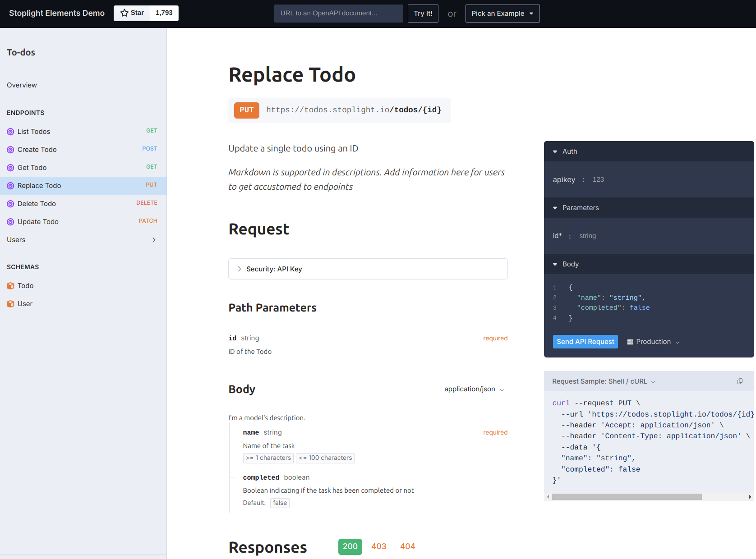756x559 pixels.
Task: Open Get Todo endpoint
Action: 83,168
